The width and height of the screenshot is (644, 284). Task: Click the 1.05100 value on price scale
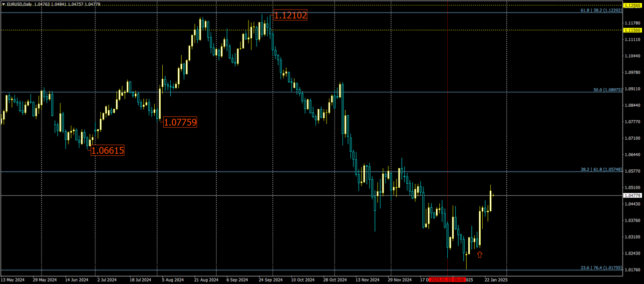pos(632,188)
